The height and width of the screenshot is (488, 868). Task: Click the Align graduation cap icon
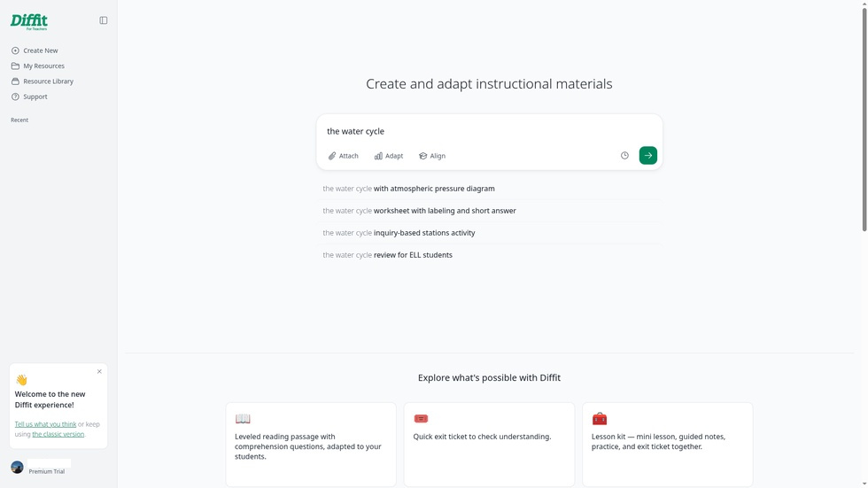(x=423, y=156)
